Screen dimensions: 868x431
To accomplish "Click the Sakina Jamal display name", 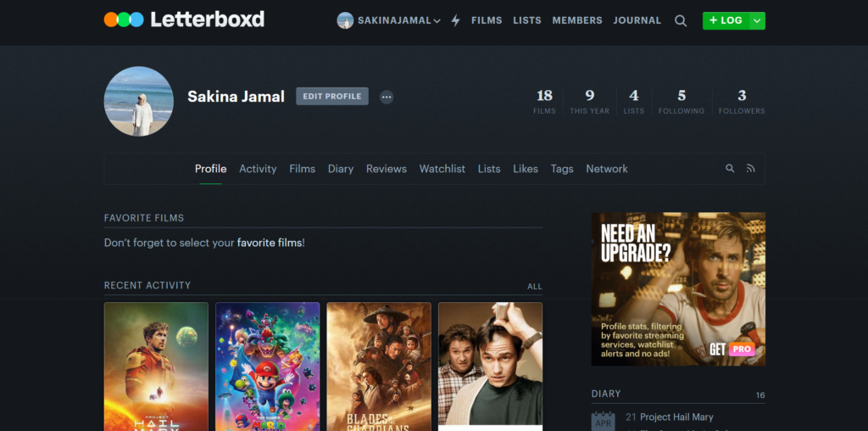I will point(236,97).
